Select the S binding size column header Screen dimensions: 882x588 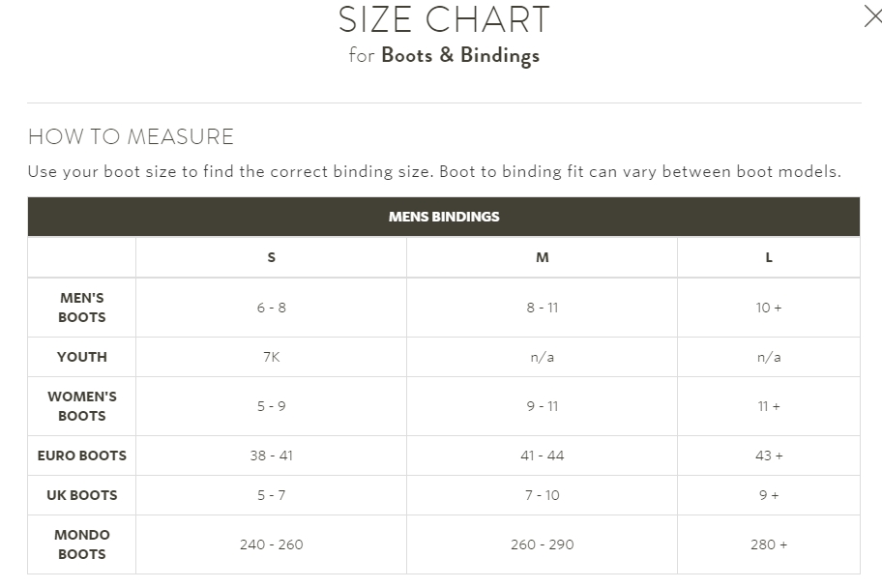[271, 257]
